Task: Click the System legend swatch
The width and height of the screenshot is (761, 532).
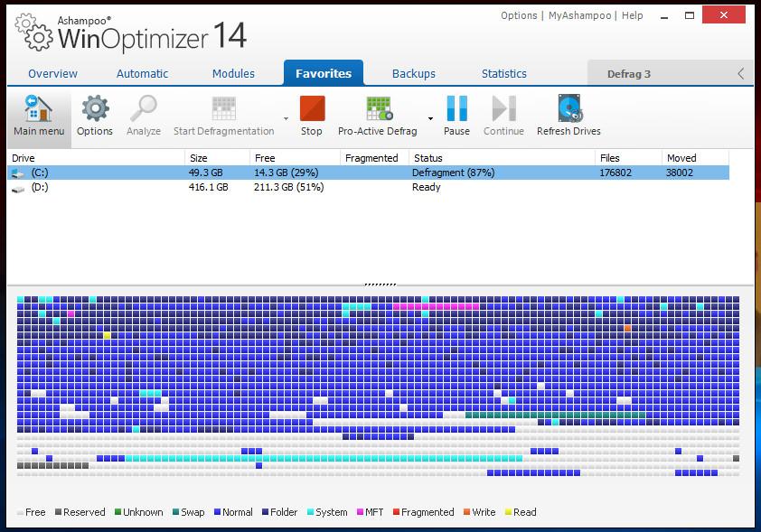Action: (x=311, y=512)
